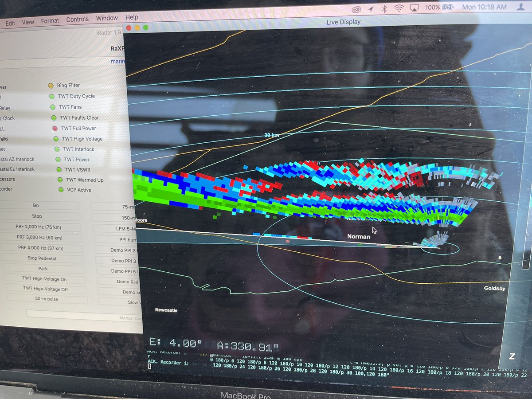Click the red TWT Full Power indicator
This screenshot has height=399, width=532.
(x=55, y=128)
